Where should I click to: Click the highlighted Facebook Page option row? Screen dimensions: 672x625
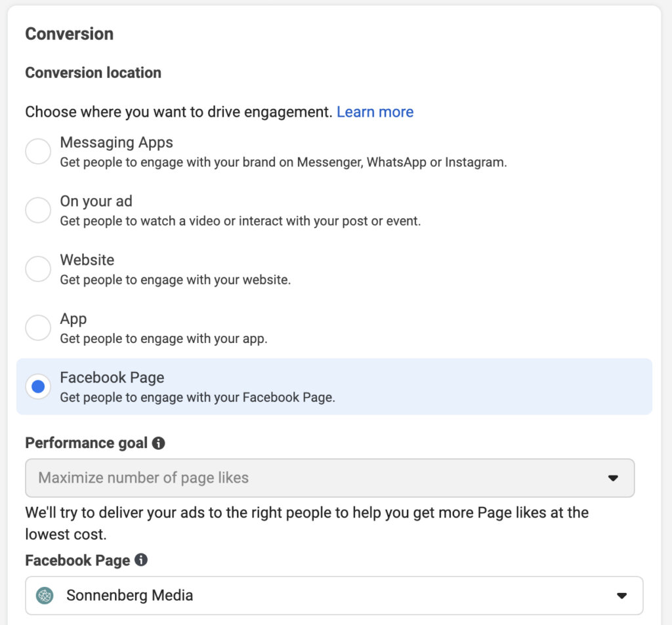(336, 386)
